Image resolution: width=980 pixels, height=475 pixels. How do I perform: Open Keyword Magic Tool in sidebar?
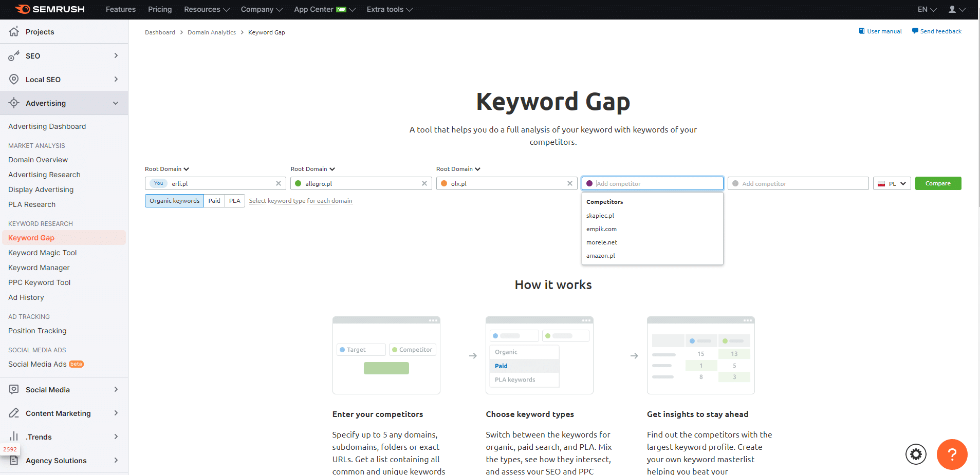[x=43, y=253]
